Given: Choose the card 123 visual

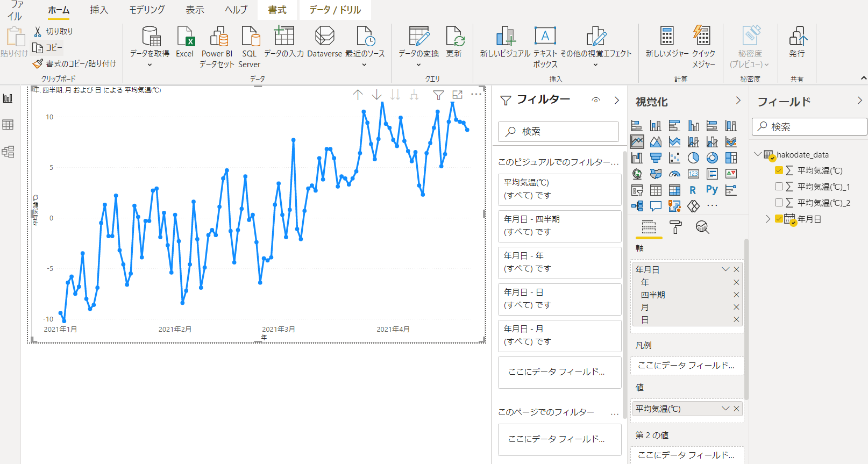Looking at the screenshot, I should tap(693, 174).
